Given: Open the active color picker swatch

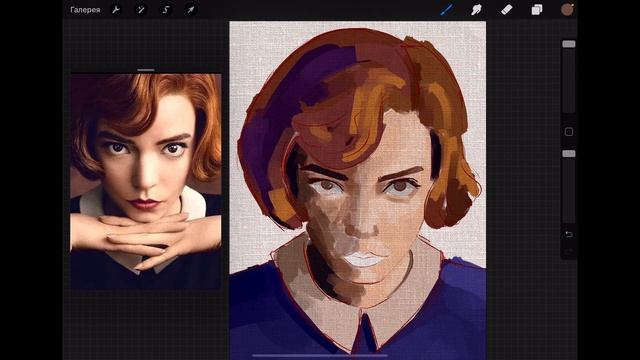Looking at the screenshot, I should click(x=567, y=9).
